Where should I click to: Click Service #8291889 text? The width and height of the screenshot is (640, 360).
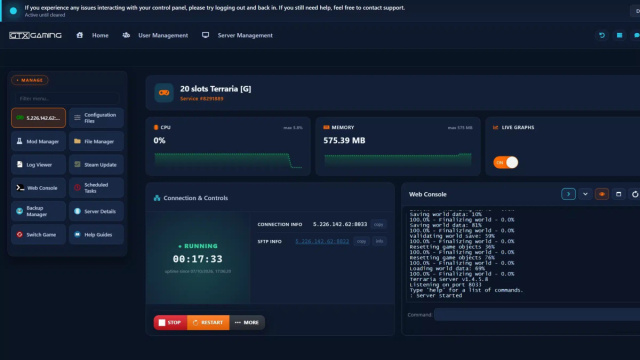pos(202,98)
